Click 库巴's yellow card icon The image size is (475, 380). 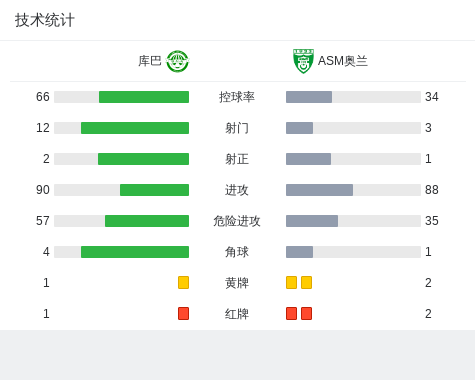pyautogui.click(x=183, y=282)
